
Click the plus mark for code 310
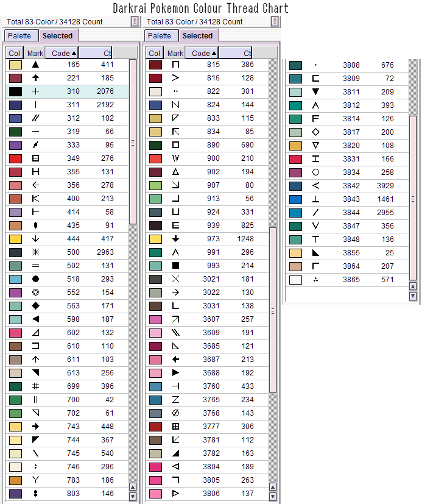(35, 91)
